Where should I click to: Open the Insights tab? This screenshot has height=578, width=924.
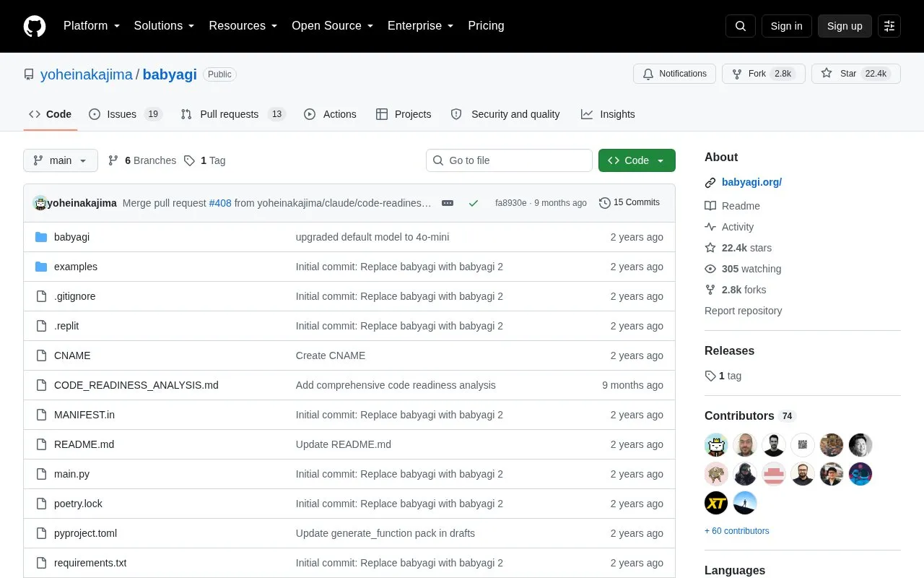tap(608, 114)
